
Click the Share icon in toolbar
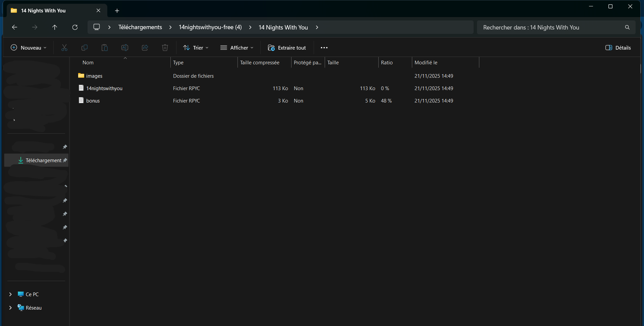click(145, 48)
